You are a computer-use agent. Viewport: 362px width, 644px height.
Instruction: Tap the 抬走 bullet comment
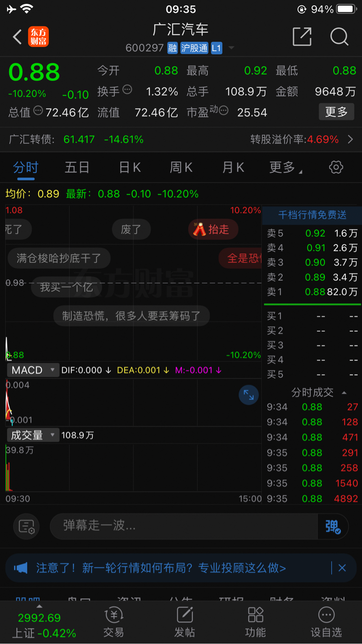tap(213, 229)
